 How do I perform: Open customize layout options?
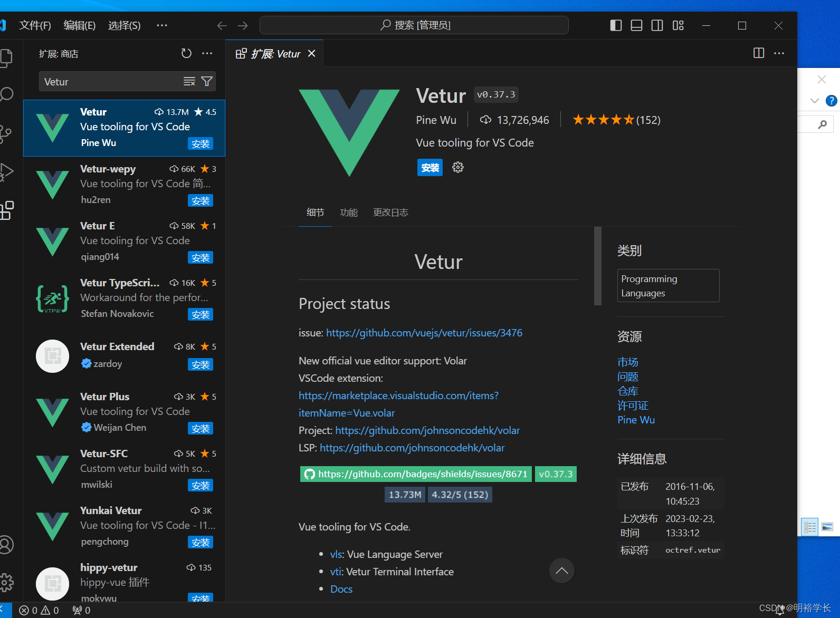coord(678,25)
